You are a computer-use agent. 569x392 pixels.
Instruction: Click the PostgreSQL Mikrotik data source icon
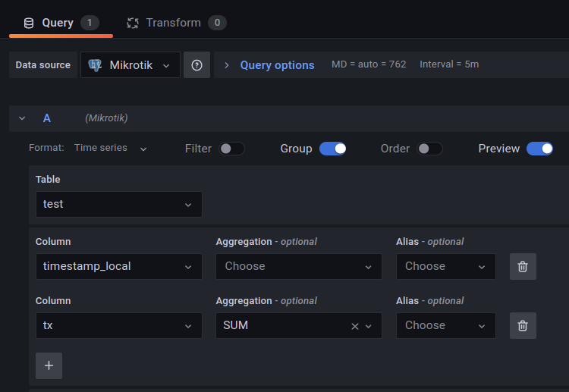pos(95,65)
